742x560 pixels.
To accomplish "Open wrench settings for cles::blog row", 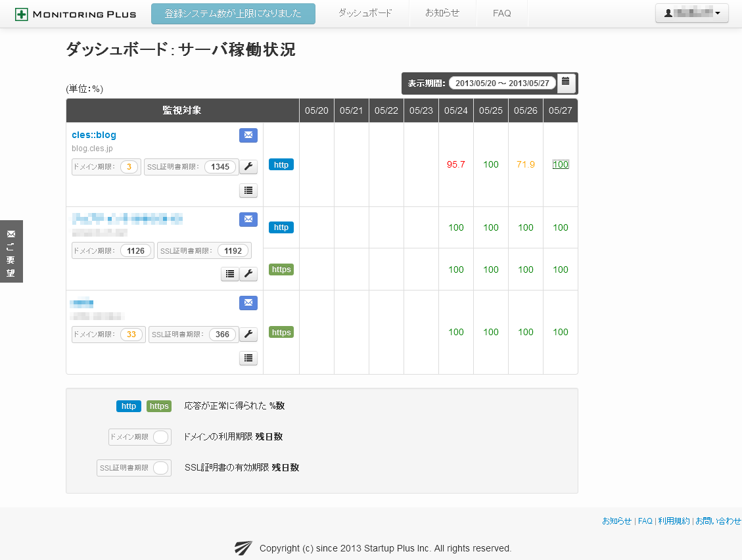I will [248, 167].
